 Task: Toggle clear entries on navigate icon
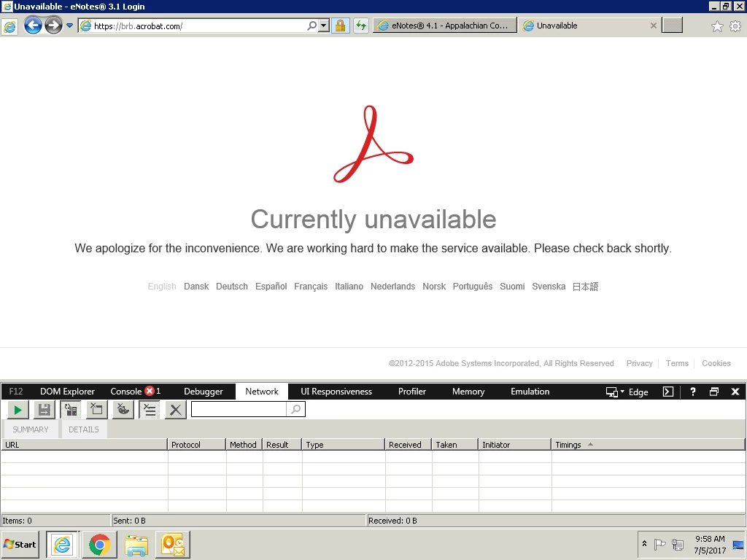coord(150,410)
